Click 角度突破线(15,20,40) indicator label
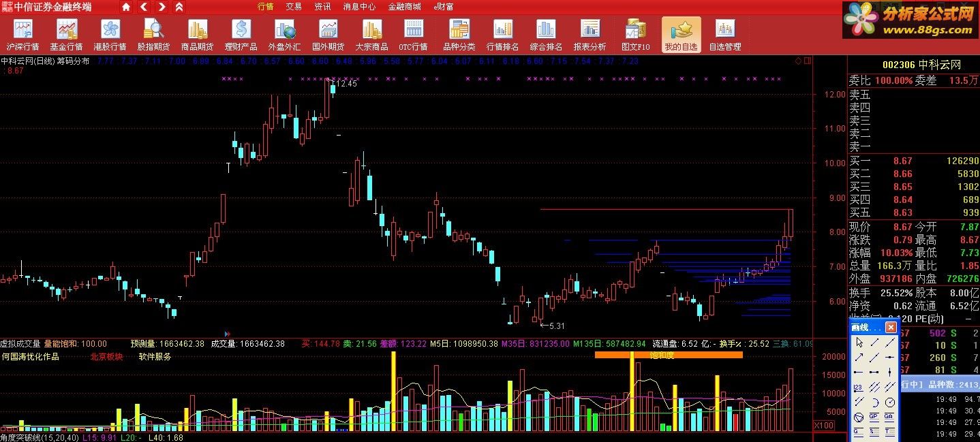The width and height of the screenshot is (980, 442). pyautogui.click(x=40, y=437)
